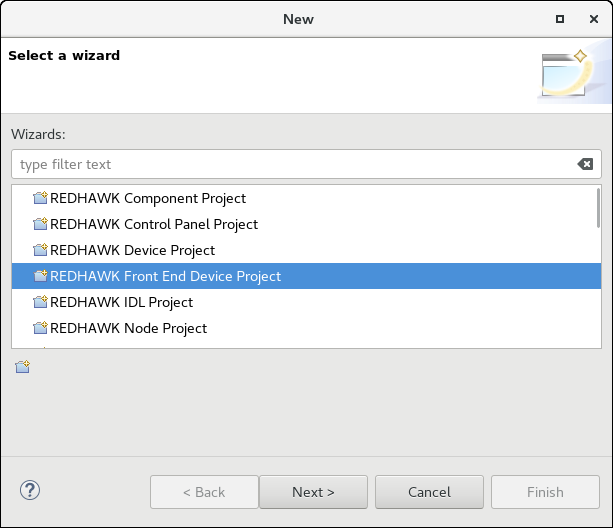
Task: Click the new wizard icon below list
Action: [23, 367]
